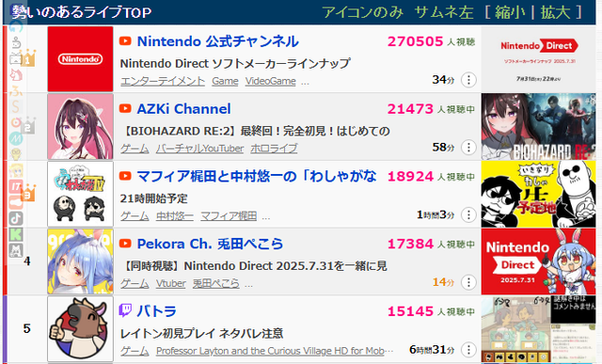
Task: Click the YouTube icon next to AZKi Channel
Action: click(x=125, y=109)
